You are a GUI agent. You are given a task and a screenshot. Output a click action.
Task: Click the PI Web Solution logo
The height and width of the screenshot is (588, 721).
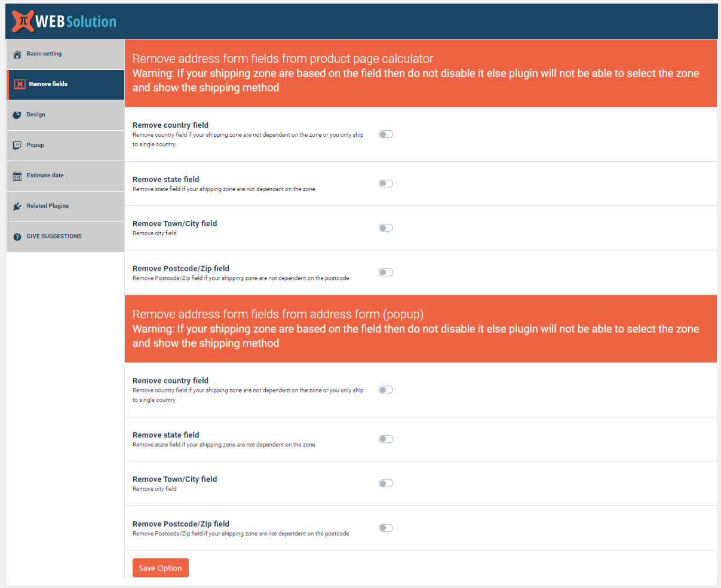[64, 21]
